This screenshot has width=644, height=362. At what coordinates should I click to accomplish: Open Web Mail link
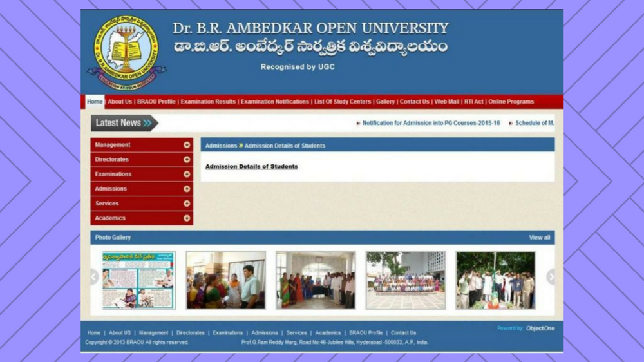pos(447,102)
